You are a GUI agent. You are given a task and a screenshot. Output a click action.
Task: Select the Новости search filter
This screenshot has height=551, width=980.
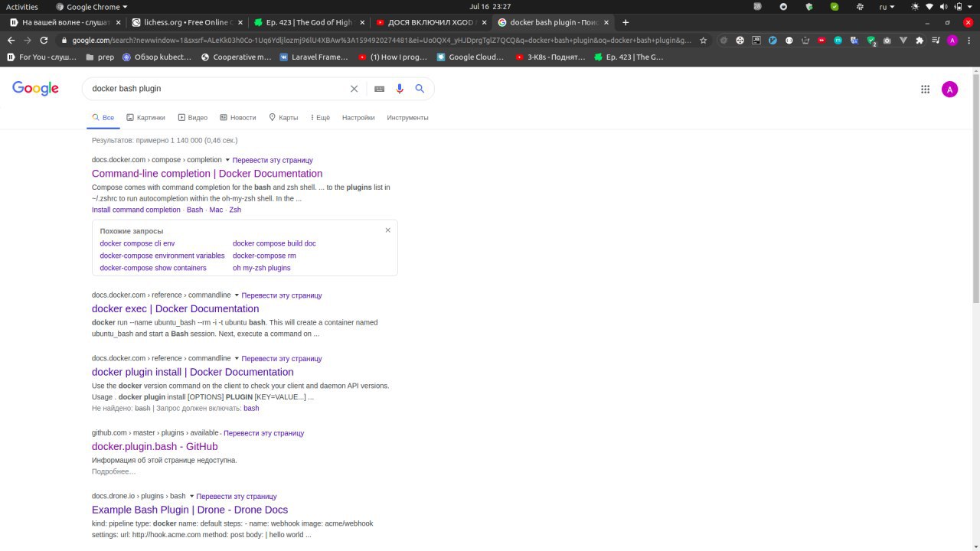click(238, 118)
